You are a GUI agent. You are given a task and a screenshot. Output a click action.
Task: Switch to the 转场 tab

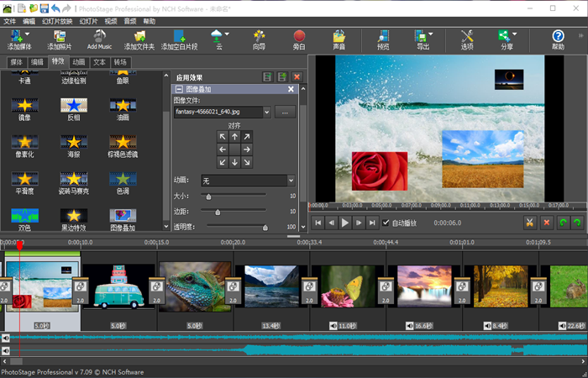tap(120, 62)
